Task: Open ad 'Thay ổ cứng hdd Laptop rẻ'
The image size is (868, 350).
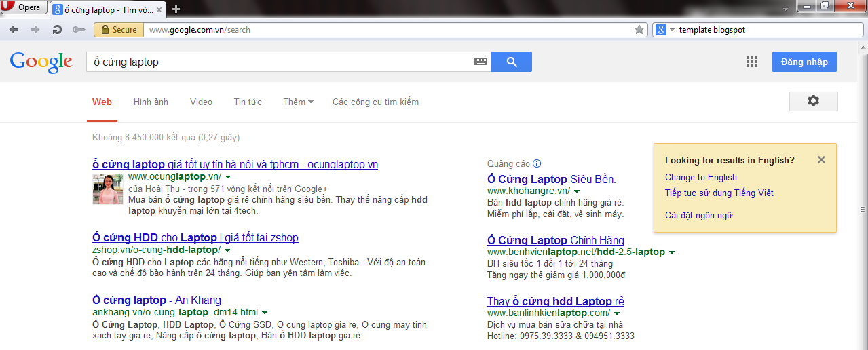Action: pos(556,301)
